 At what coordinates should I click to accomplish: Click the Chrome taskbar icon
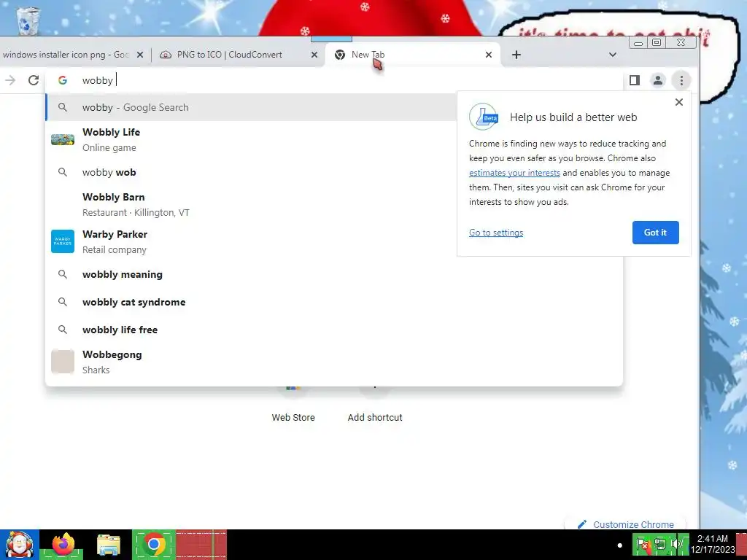[153, 544]
